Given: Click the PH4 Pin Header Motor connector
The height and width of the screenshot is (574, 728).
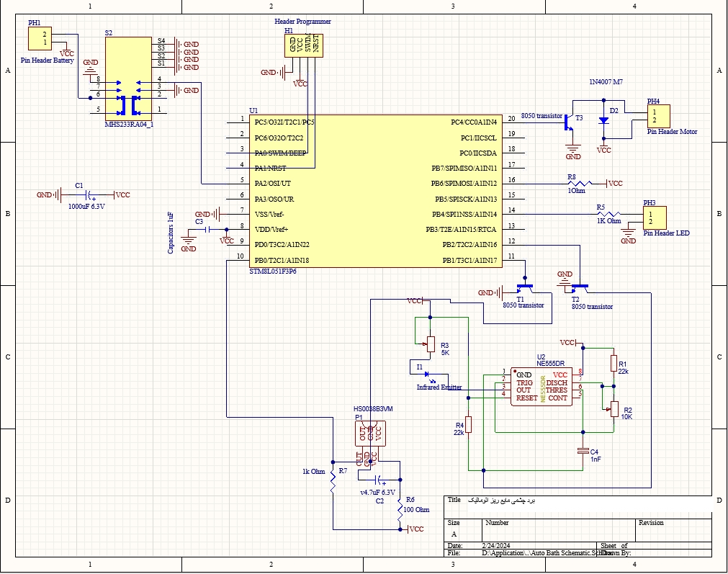Looking at the screenshot, I should (x=658, y=116).
